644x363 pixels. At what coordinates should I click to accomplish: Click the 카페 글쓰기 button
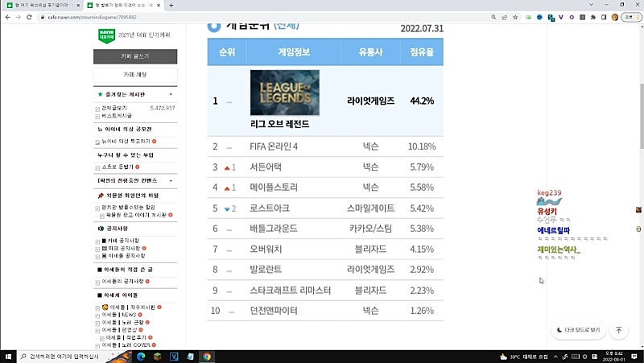coord(135,56)
